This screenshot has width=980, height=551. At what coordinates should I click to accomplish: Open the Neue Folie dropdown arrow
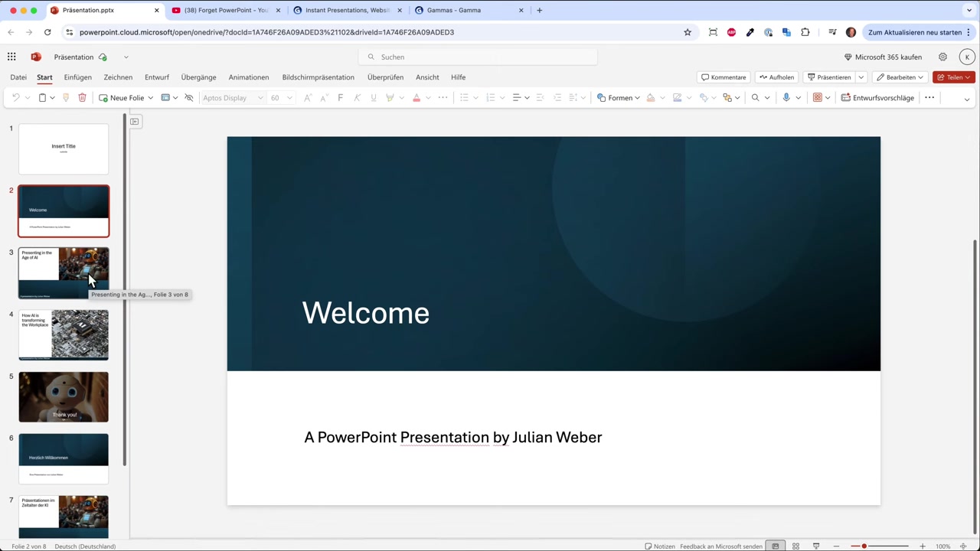150,98
